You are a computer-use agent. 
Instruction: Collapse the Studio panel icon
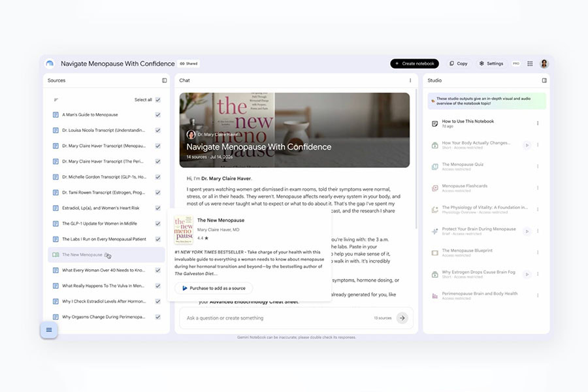[544, 80]
